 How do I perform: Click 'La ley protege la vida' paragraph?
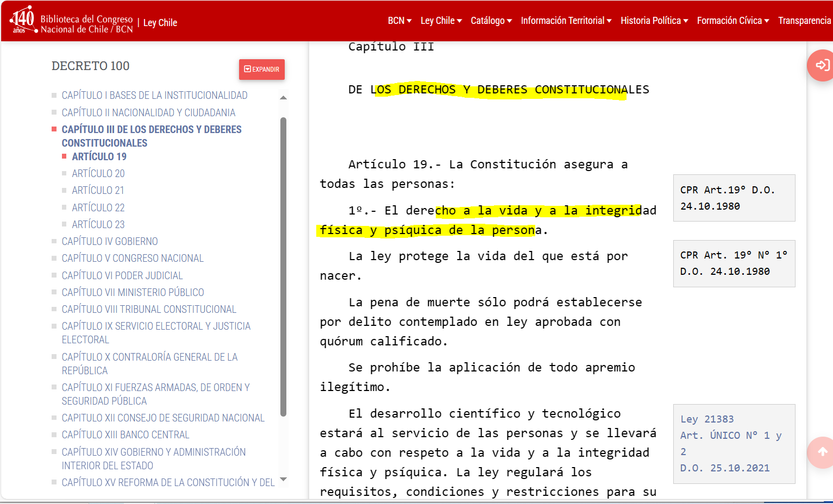tap(474, 266)
